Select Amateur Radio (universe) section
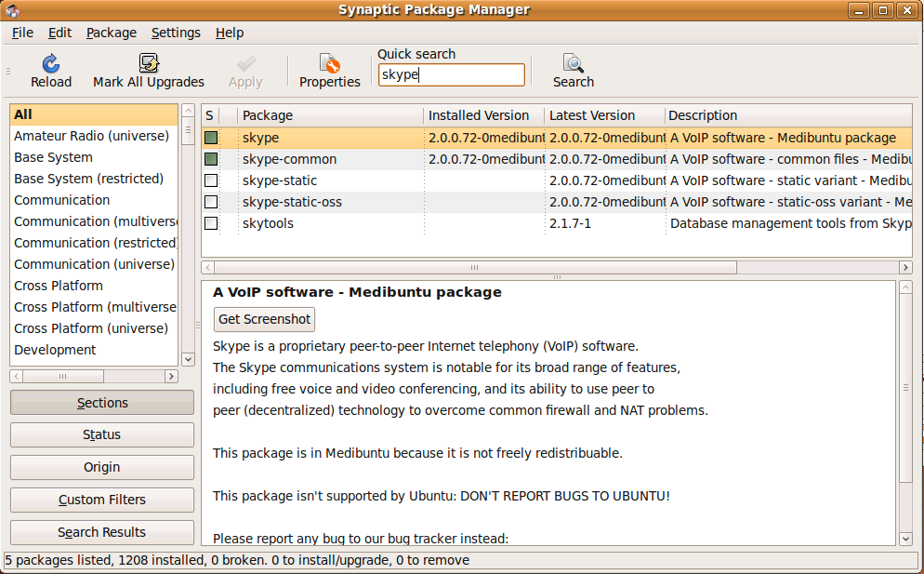924x574 pixels. point(94,136)
